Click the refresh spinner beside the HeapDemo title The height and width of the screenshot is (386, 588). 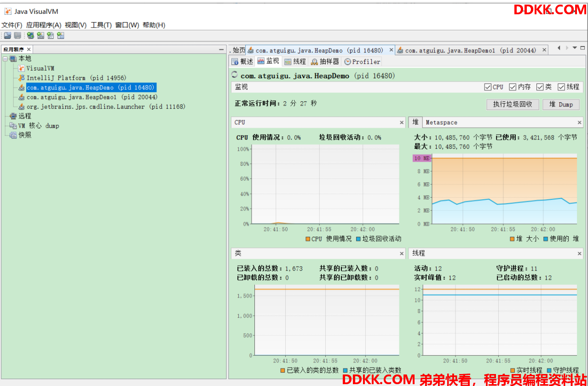coord(235,75)
